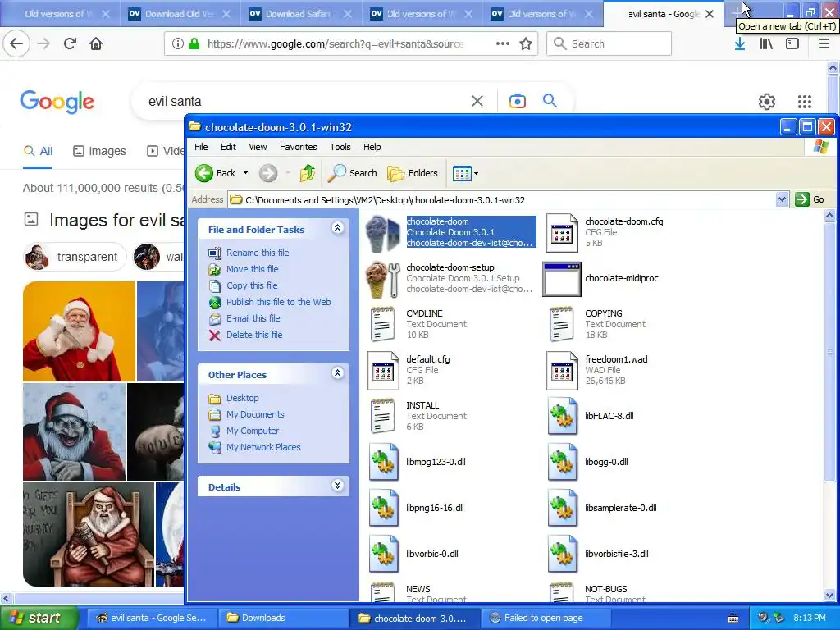Select the chocolate-doom application icon
This screenshot has width=840, height=630.
(382, 234)
